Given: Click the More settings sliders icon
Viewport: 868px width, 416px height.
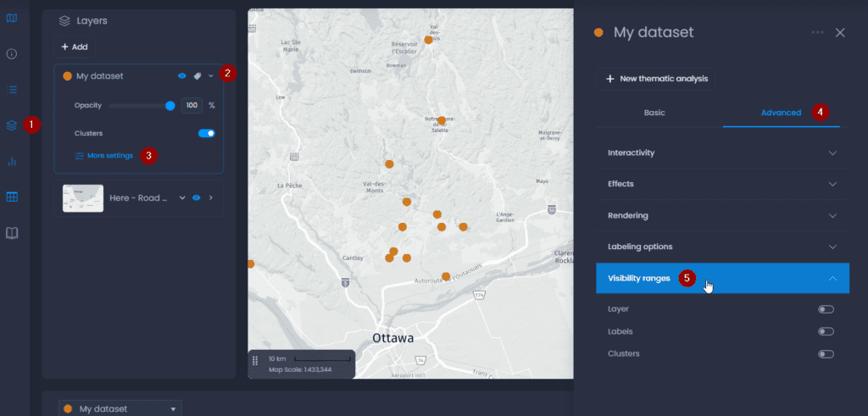Looking at the screenshot, I should click(x=79, y=156).
